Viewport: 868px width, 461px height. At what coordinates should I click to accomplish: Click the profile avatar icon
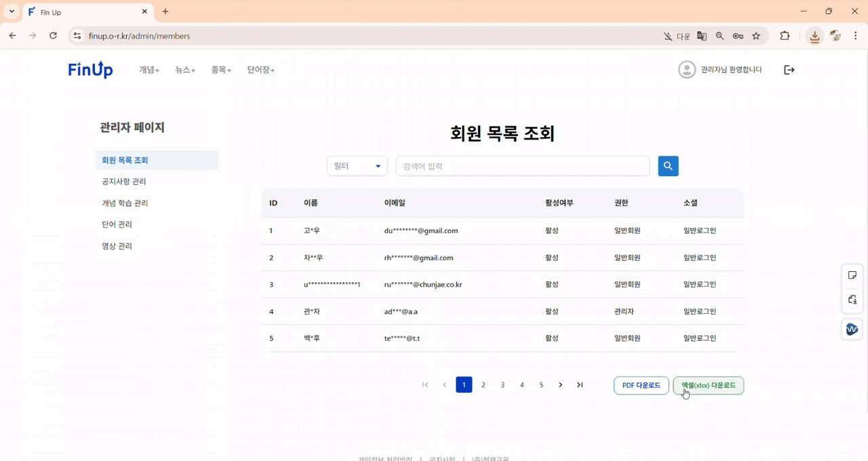coord(686,69)
